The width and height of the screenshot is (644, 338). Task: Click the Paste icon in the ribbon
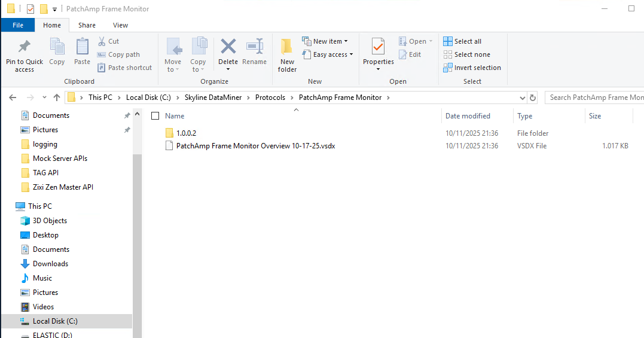[82, 48]
